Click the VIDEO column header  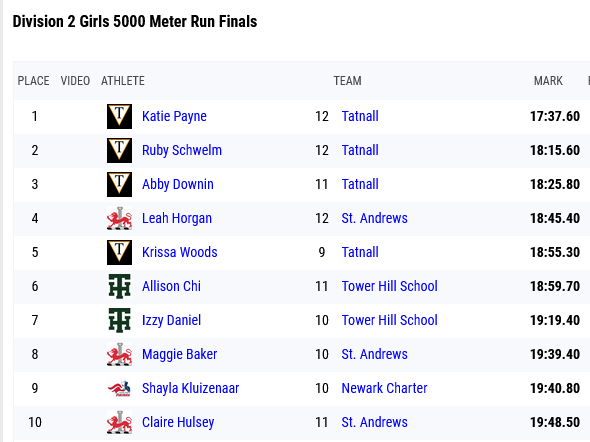(x=75, y=81)
